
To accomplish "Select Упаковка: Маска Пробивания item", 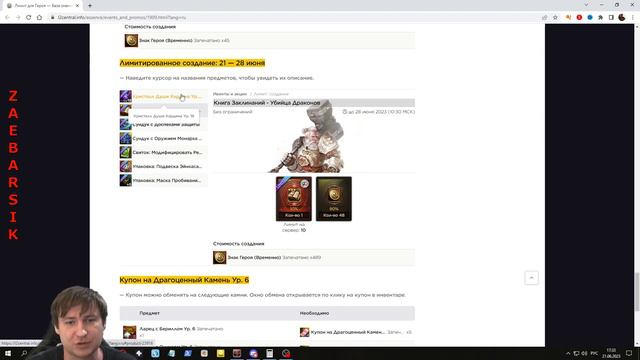I will pos(167,180).
